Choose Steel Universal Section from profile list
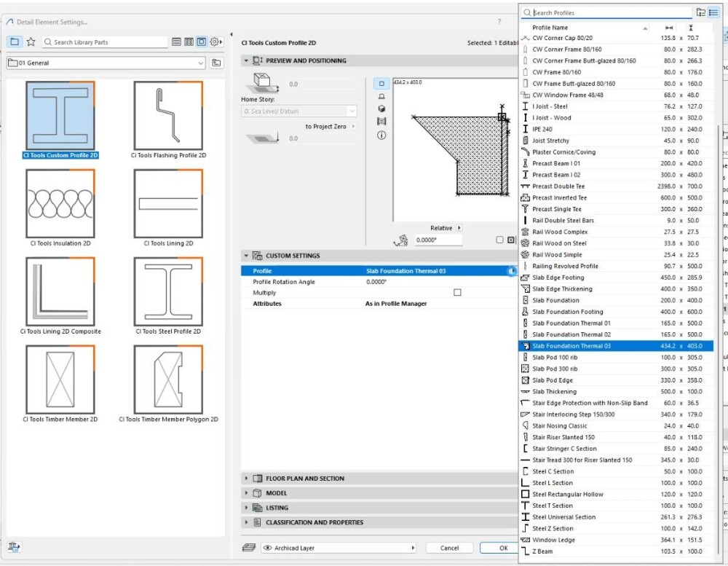Viewport: 728px width, 566px height. coord(563,517)
